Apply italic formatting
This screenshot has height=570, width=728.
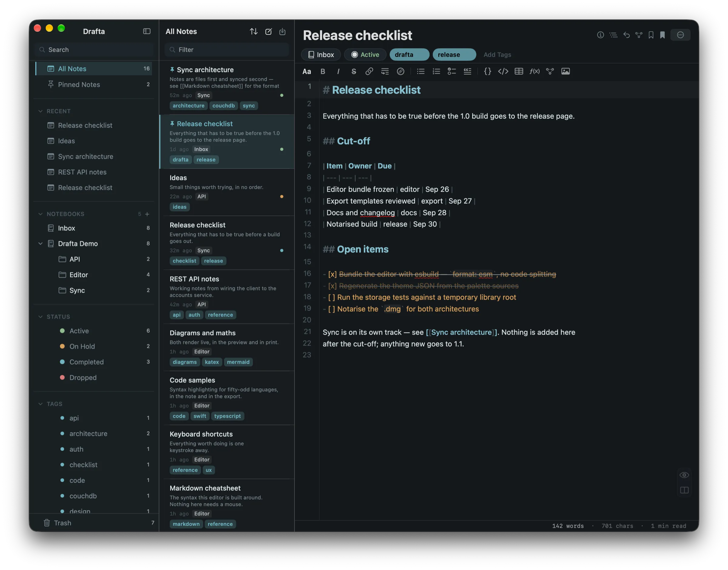tap(338, 71)
